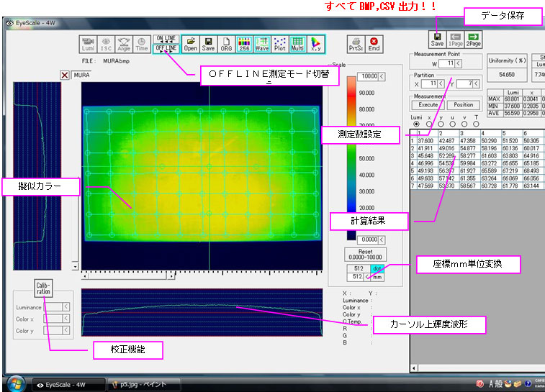Click the Calibration button
Viewport: 545px width, 392px height.
[43, 288]
